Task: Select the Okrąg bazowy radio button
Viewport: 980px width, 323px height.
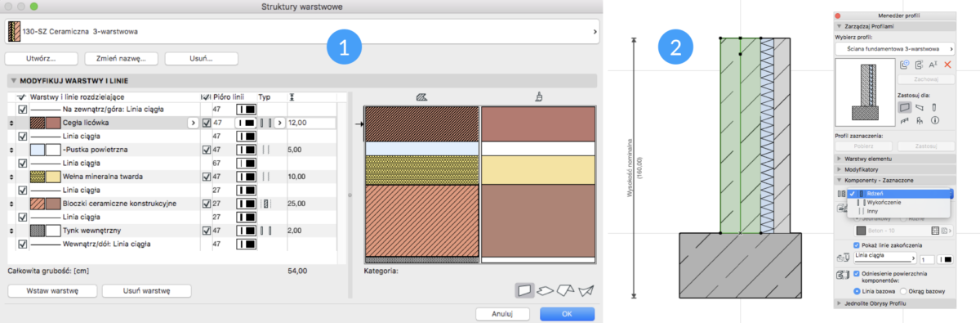Action: click(903, 290)
